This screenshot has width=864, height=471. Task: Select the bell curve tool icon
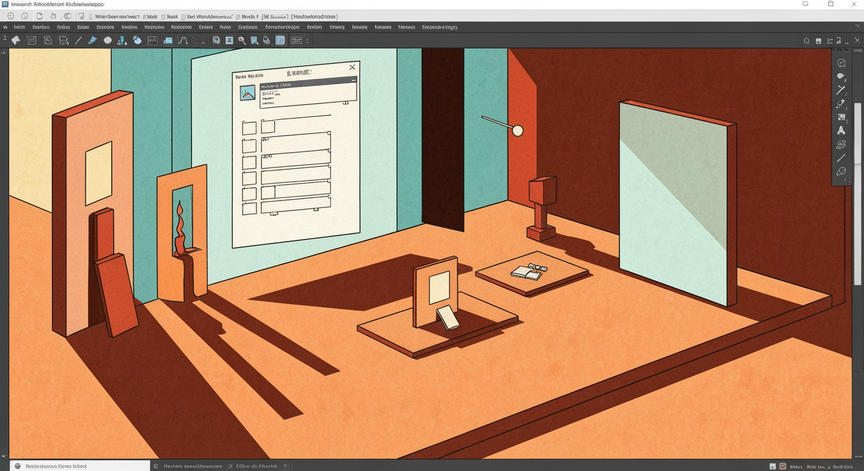[182, 40]
